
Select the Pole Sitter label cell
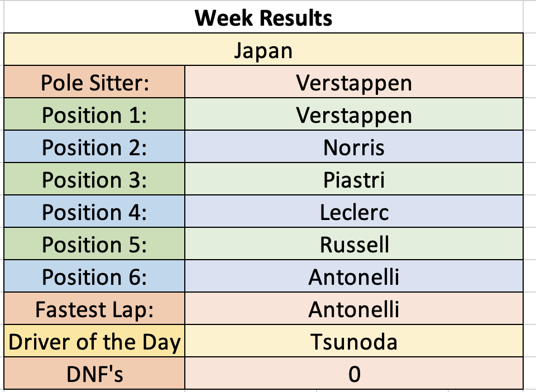tap(94, 82)
